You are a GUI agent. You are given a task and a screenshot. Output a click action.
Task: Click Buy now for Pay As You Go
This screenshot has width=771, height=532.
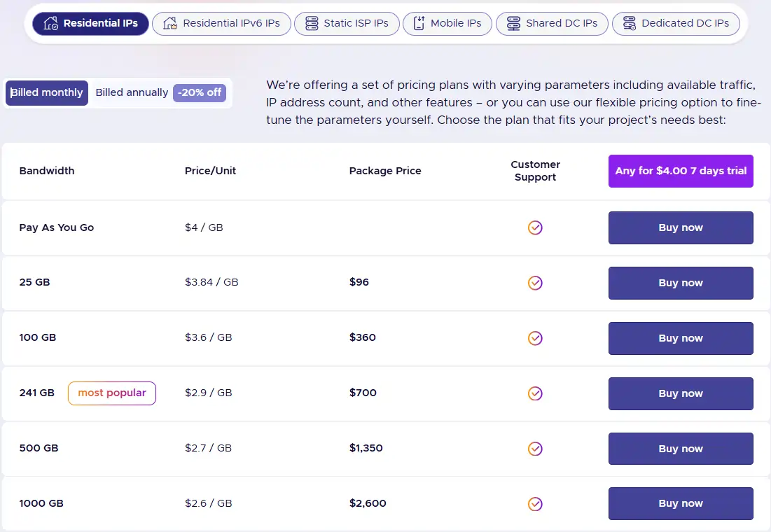click(x=680, y=227)
